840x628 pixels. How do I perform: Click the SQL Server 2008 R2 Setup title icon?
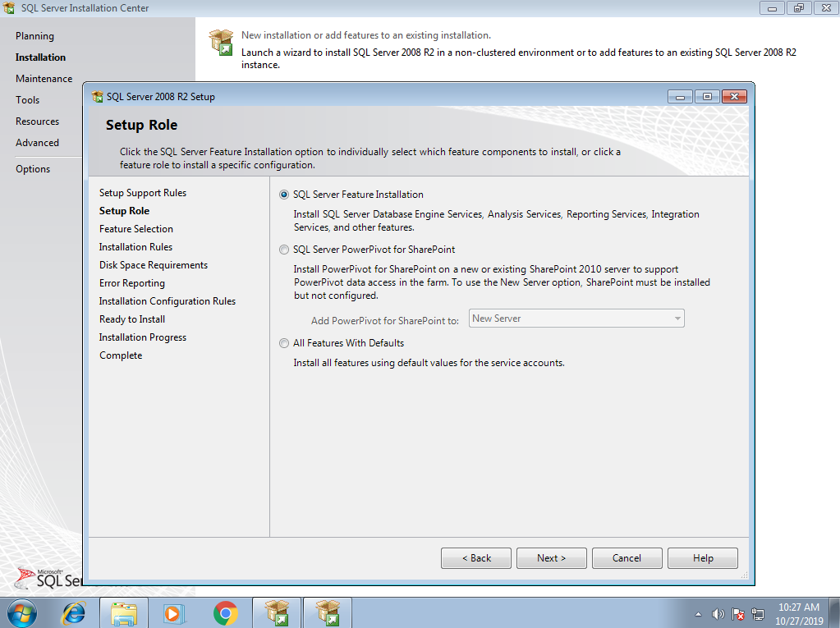[x=98, y=97]
